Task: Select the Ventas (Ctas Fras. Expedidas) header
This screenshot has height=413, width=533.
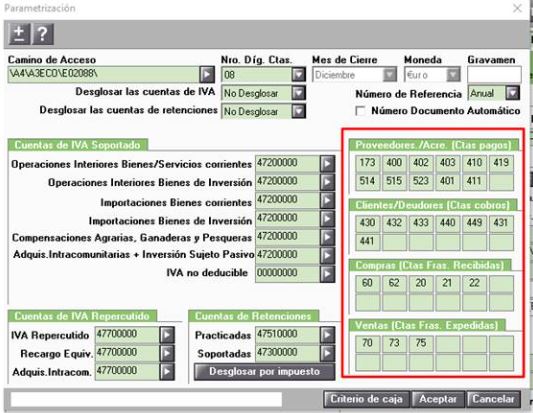Action: 427,326
